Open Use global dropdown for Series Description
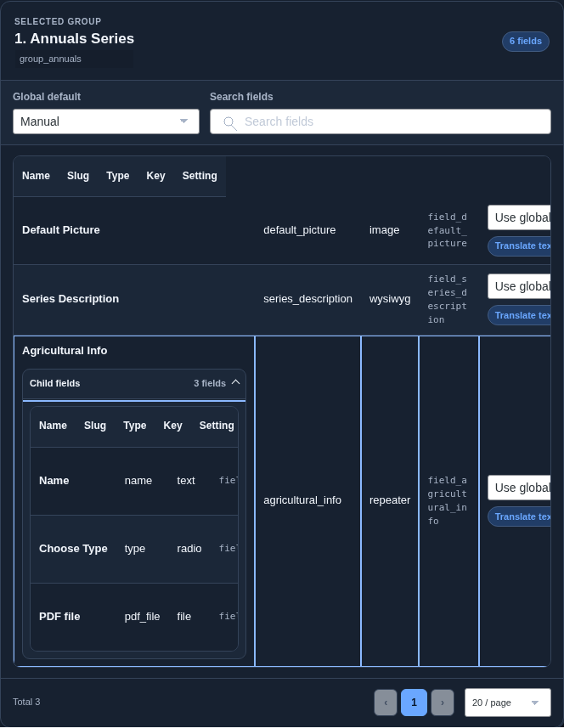 coord(519,286)
